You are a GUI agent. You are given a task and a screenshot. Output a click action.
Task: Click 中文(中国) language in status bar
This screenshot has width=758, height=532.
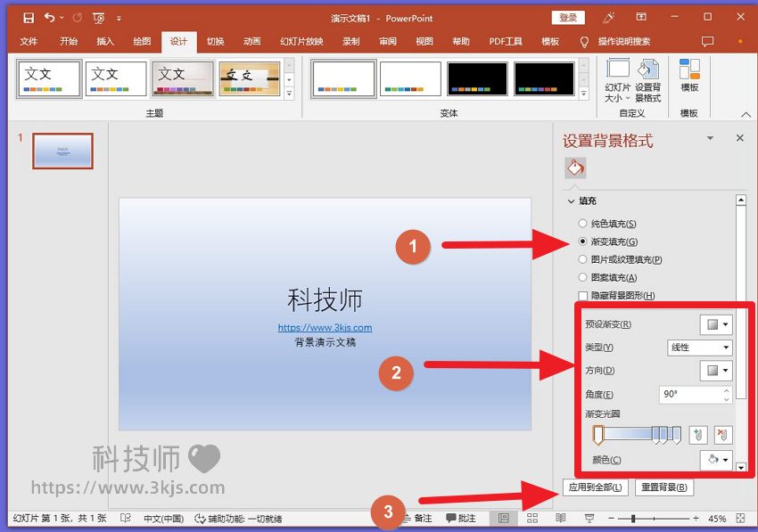tap(163, 519)
